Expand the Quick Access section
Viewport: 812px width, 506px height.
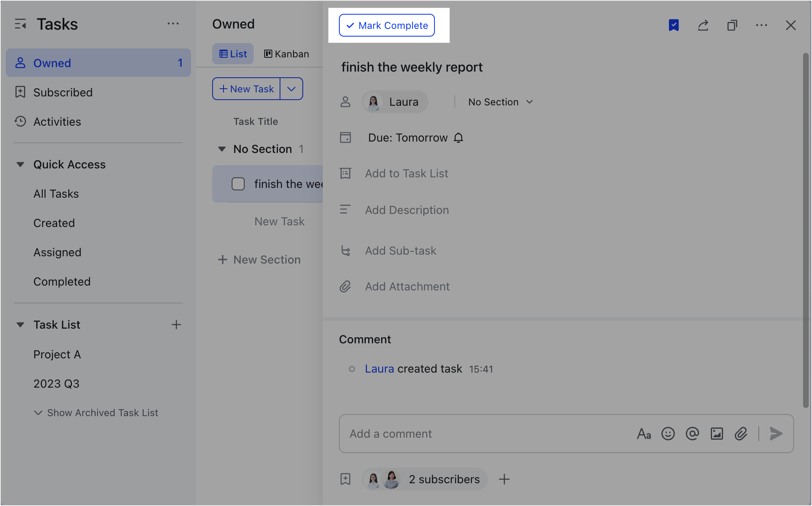tap(20, 164)
